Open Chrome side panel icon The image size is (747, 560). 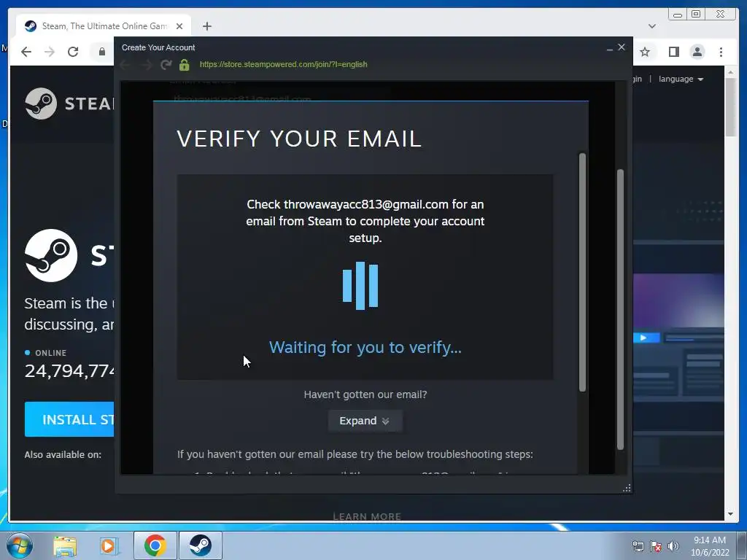pos(673,52)
